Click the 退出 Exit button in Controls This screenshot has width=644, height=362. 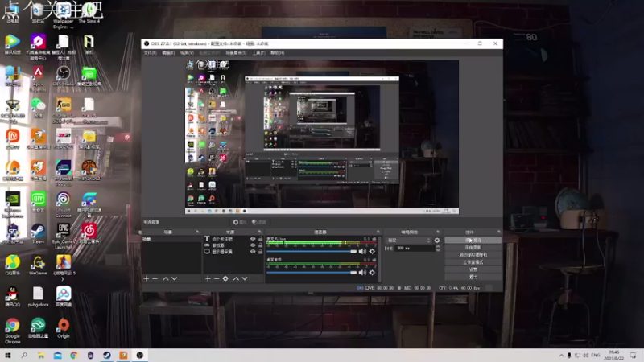pyautogui.click(x=473, y=277)
